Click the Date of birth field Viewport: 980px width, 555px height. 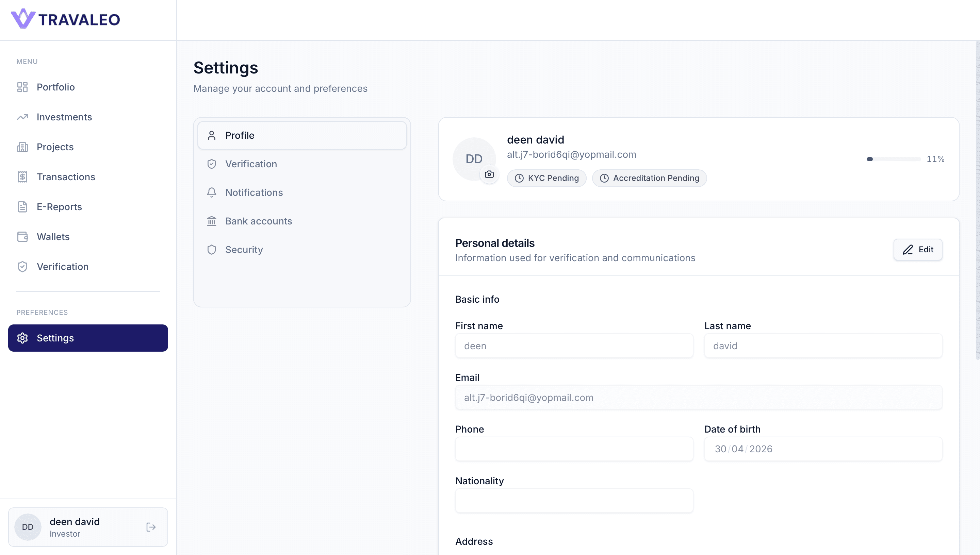coord(823,449)
